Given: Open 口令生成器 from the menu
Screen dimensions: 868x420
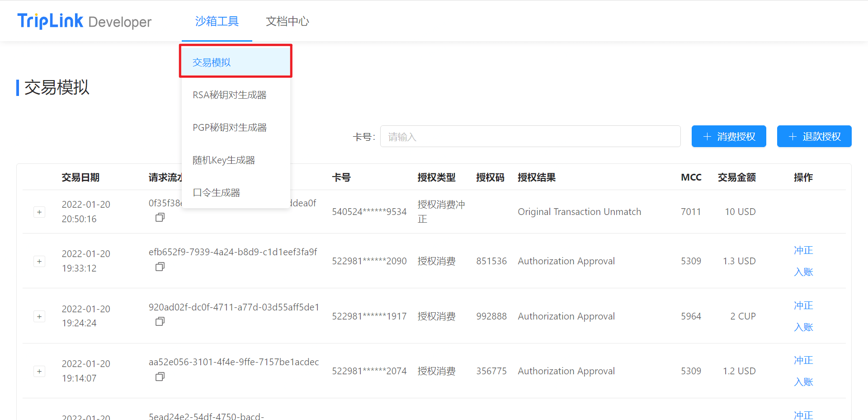Looking at the screenshot, I should pyautogui.click(x=216, y=193).
